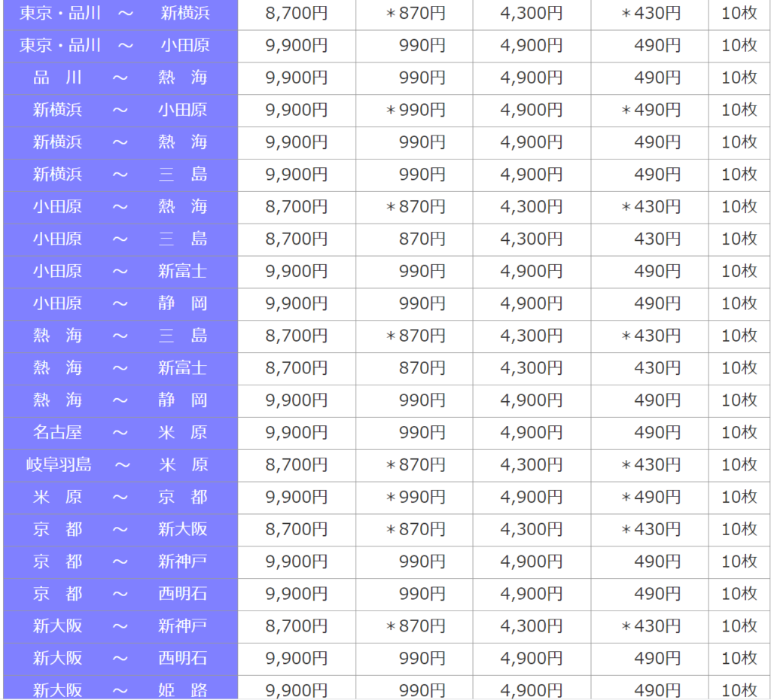Screen dimensions: 771x700
Task: Click *990円 in the 新横浜～小田原 row
Action: tap(415, 110)
